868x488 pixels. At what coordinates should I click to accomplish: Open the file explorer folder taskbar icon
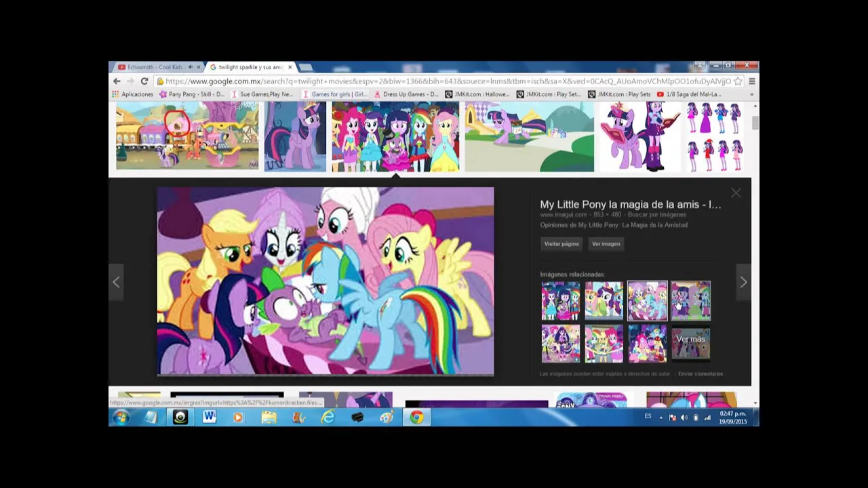point(269,418)
